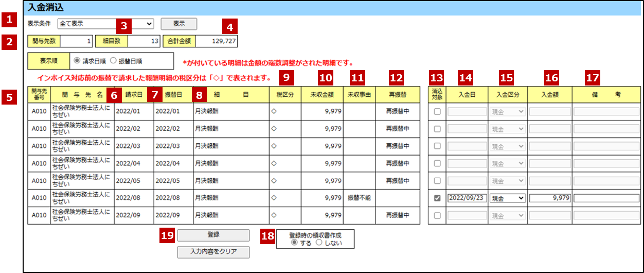Viewport: 644px width, 273px height.
Task: Check the 消込対象 box for the 2022/03 row
Action: (x=437, y=146)
